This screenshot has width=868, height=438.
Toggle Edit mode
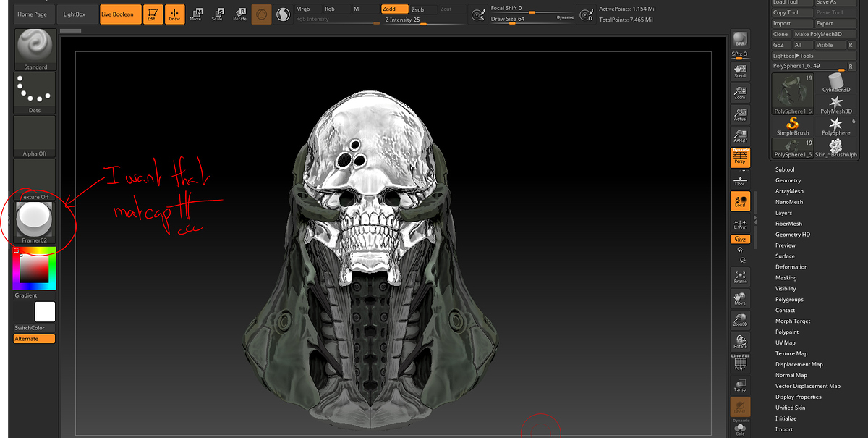tap(153, 14)
